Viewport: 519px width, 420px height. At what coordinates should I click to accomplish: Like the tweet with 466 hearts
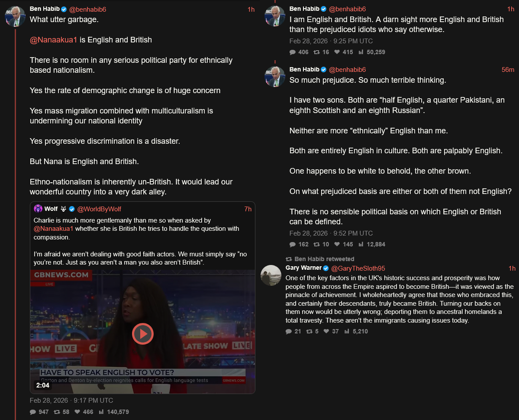coord(77,412)
